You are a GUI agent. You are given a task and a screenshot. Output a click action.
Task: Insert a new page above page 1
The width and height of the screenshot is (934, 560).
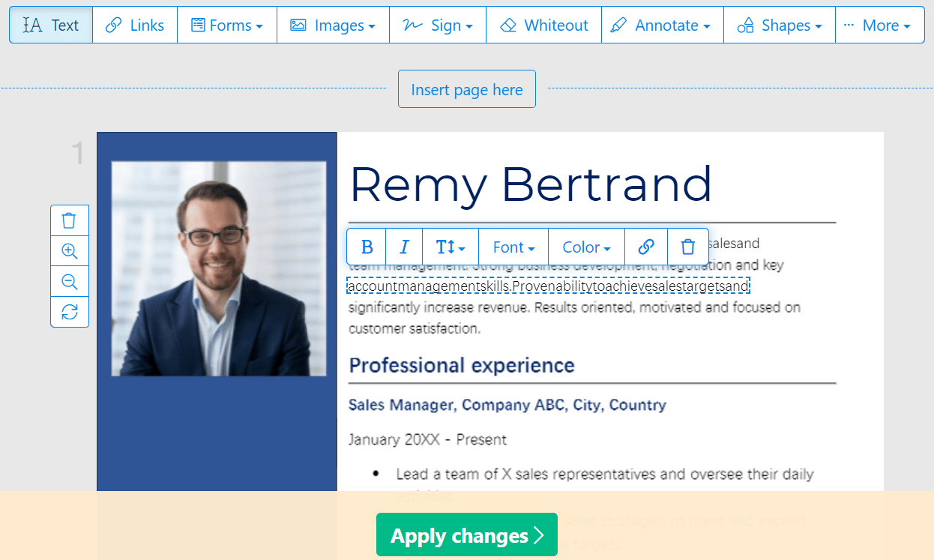(466, 88)
